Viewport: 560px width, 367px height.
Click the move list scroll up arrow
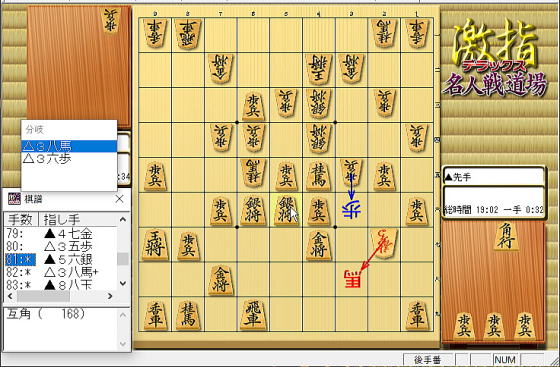[123, 219]
